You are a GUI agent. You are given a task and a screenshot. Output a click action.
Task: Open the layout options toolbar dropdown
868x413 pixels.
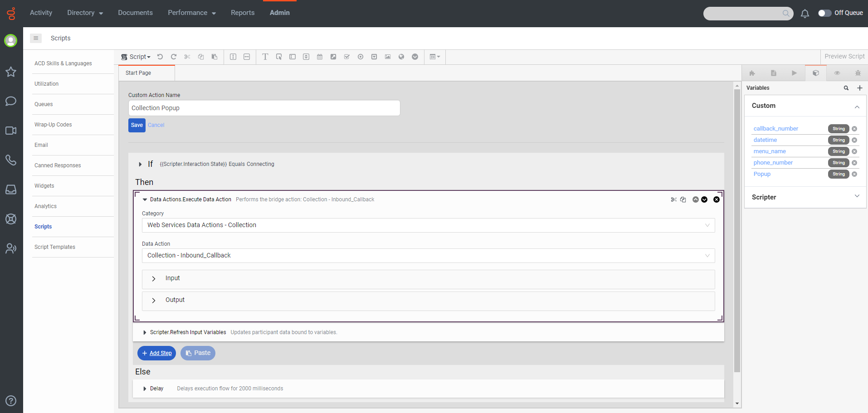coord(435,57)
